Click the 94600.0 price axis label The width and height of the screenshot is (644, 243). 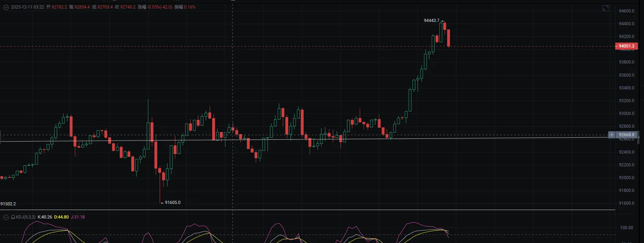pos(627,11)
